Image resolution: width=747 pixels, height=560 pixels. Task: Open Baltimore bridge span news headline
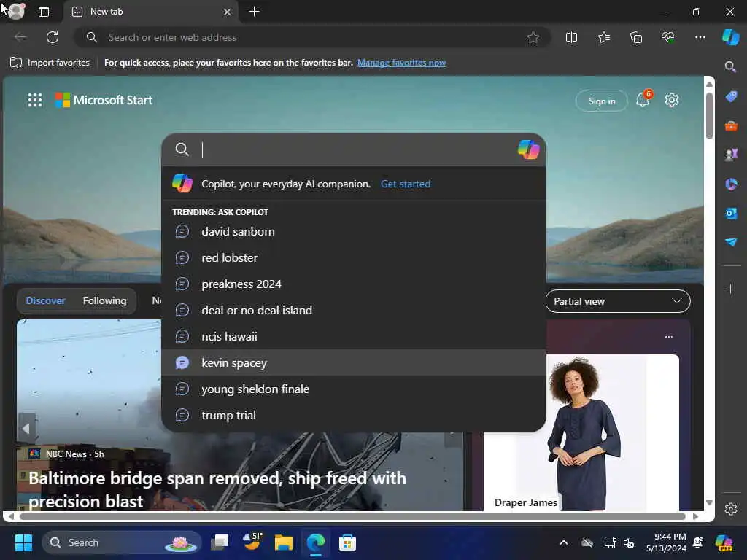217,489
